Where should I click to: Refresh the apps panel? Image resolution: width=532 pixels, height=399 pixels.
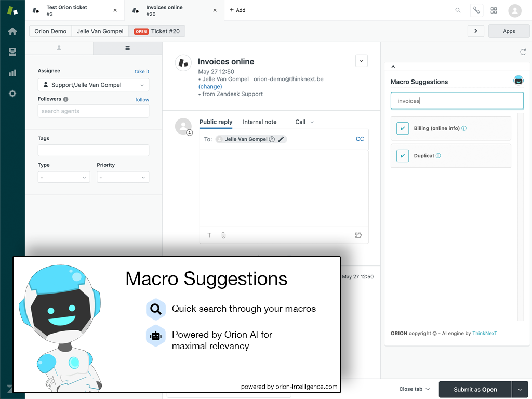point(523,52)
